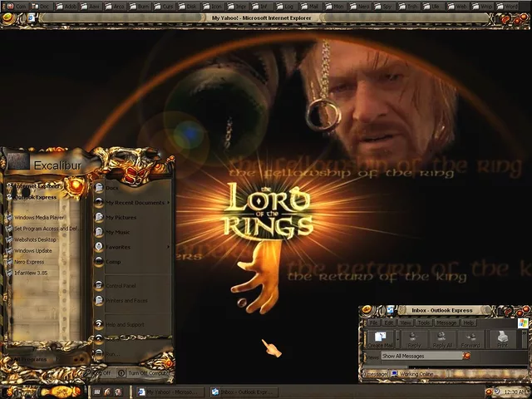Open the Burn toolbar folder
The image size is (532, 399).
point(140,6)
